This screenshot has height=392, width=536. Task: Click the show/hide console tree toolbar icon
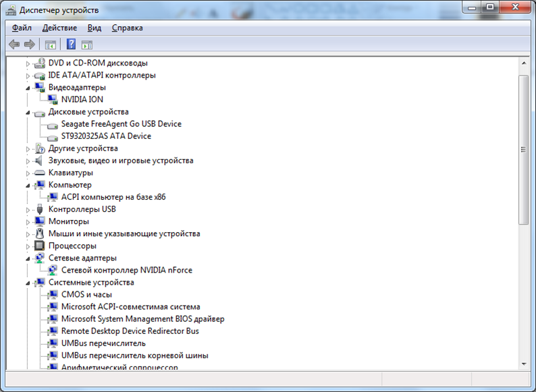click(50, 45)
